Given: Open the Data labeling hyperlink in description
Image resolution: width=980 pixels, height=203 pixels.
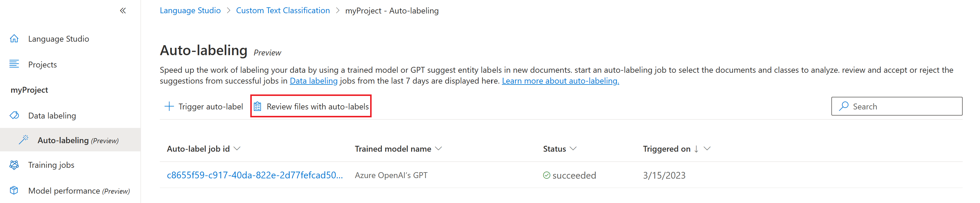Looking at the screenshot, I should pos(313,81).
